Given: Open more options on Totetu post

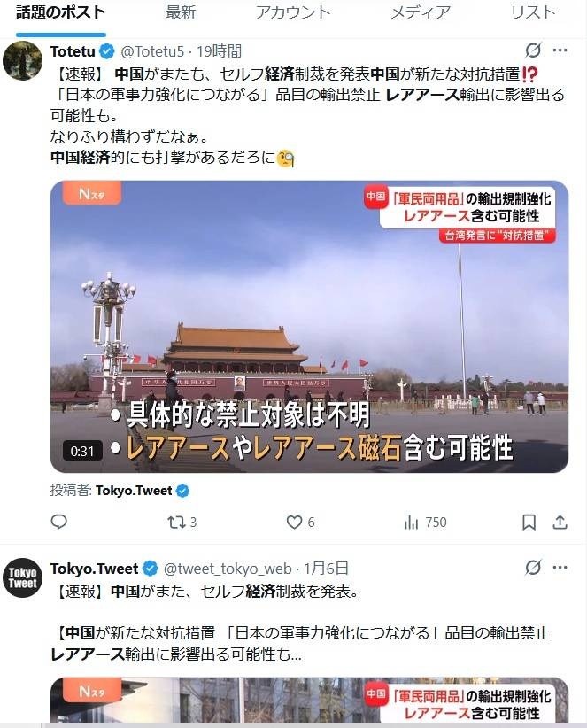Looking at the screenshot, I should click(x=560, y=50).
